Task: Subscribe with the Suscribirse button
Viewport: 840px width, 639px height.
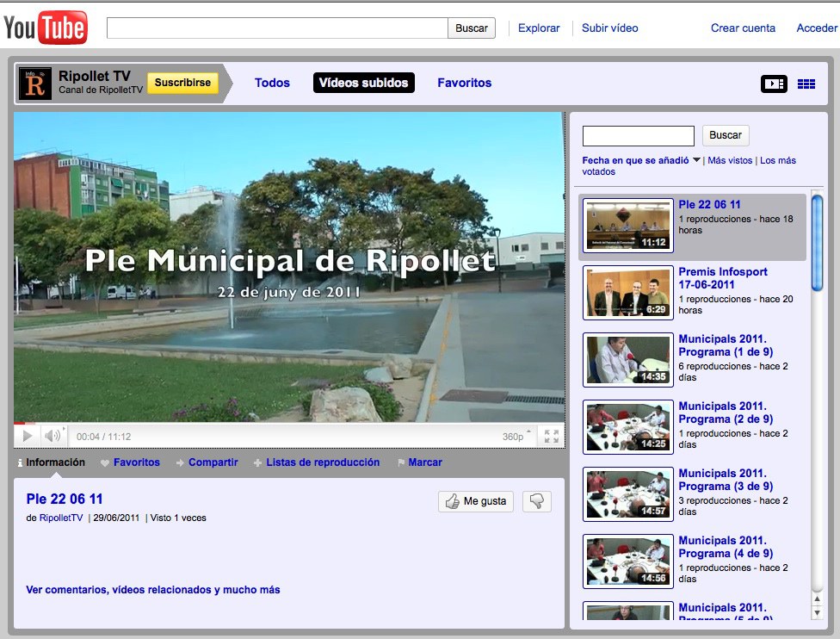Action: click(x=182, y=83)
